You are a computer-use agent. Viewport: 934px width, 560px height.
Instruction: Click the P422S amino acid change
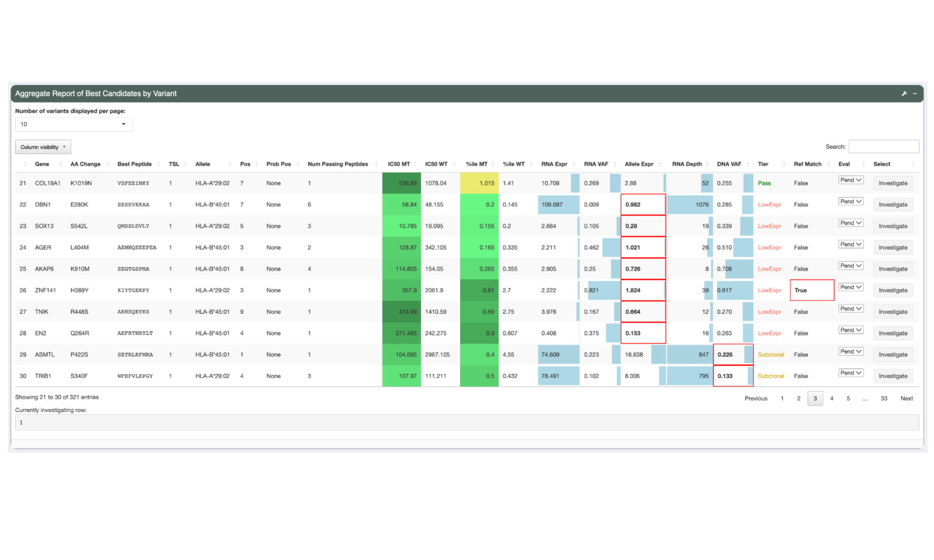79,354
